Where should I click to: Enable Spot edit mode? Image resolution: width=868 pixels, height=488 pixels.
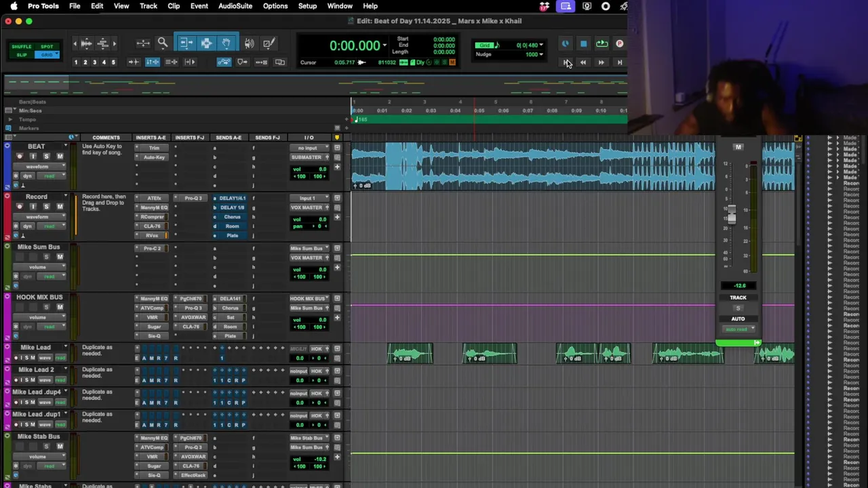click(47, 47)
